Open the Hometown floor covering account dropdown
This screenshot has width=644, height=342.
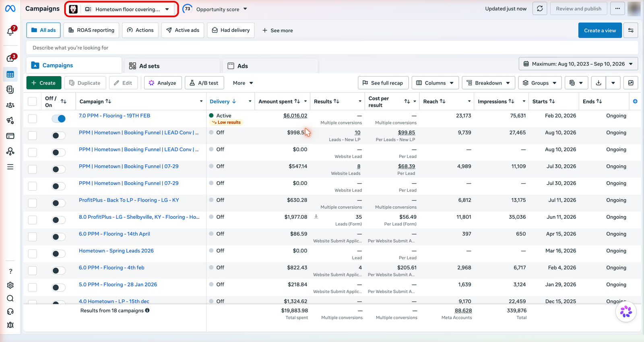[x=127, y=9]
